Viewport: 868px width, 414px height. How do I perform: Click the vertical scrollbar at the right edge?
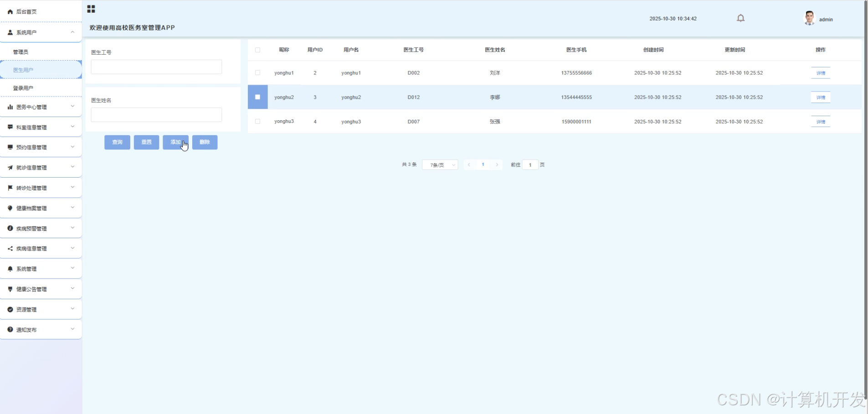[x=866, y=200]
